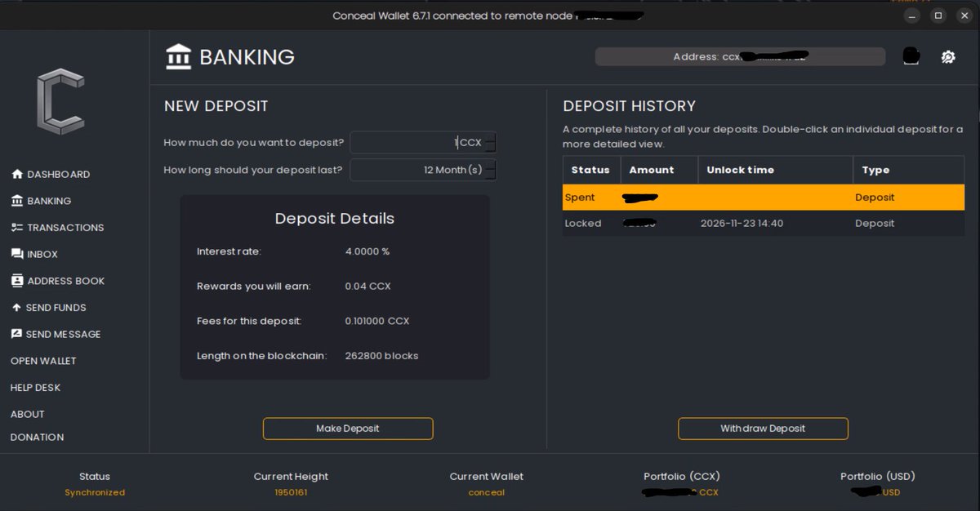Screen dimensions: 980x511
Task: Click the current height value 1950161
Action: 291,492
